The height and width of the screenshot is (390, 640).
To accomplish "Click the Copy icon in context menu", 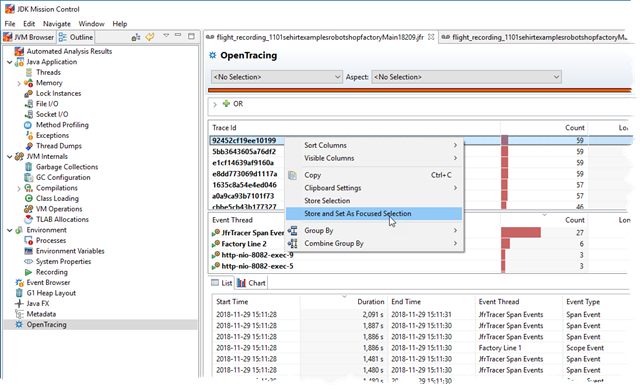I will click(x=292, y=175).
